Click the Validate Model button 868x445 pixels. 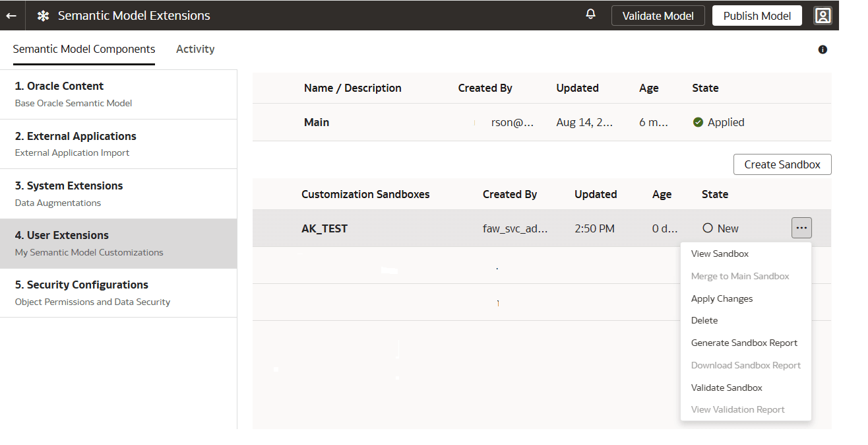coord(658,15)
